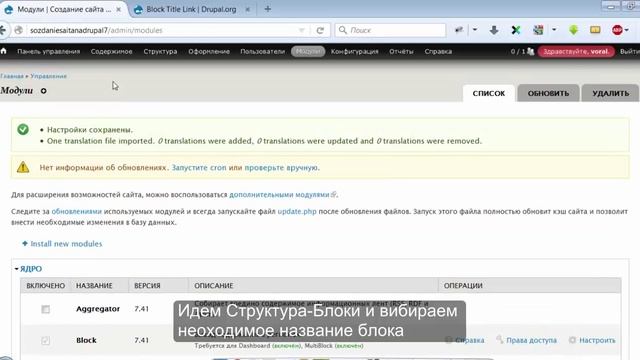The width and height of the screenshot is (640, 360).
Task: Open Модули in admin menu
Action: point(308,51)
